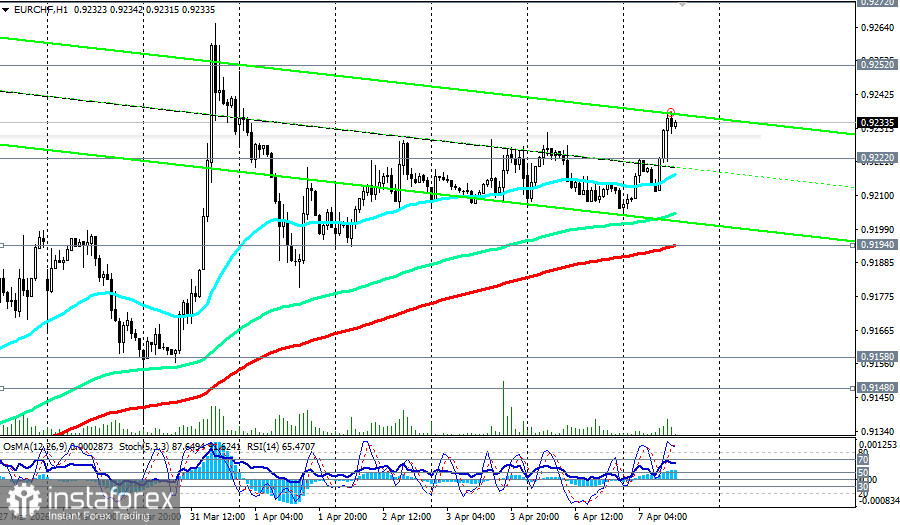The width and height of the screenshot is (900, 525).
Task: Click the 0.91665 price axis value
Action: coord(877,331)
